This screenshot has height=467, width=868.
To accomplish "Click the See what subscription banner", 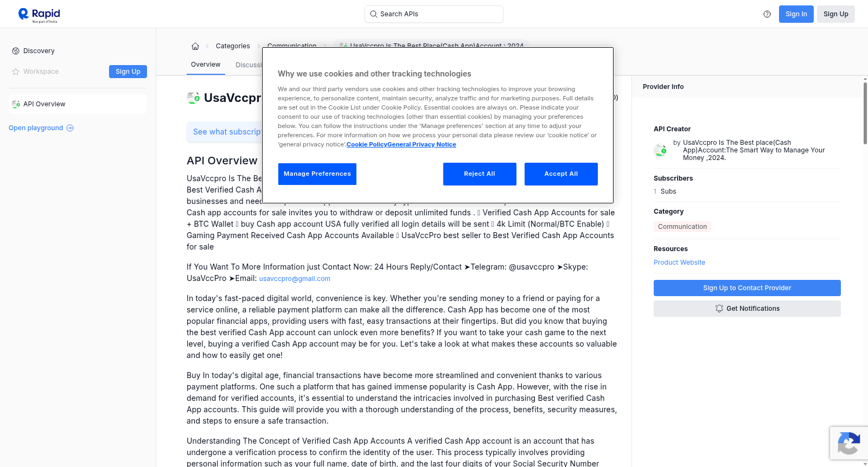I will [x=225, y=132].
